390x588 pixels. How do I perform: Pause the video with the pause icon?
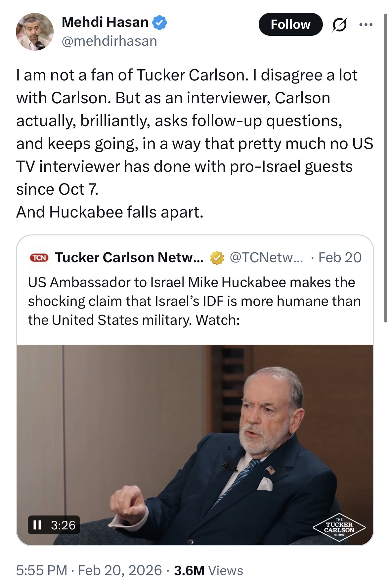click(37, 525)
